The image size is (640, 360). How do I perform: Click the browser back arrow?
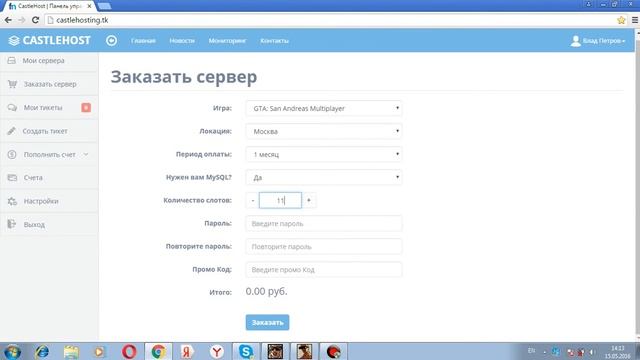click(8, 20)
